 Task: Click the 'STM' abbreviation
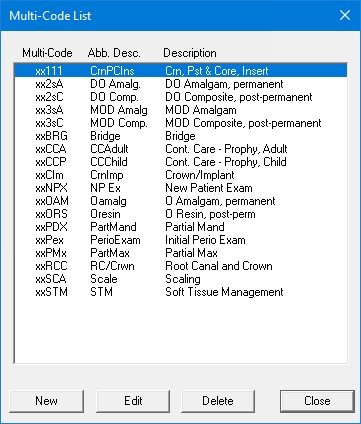(102, 292)
